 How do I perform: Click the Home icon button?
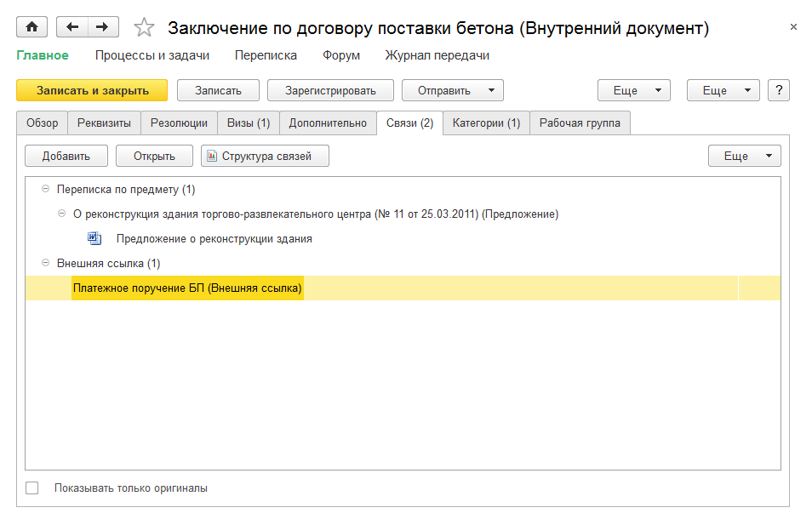pyautogui.click(x=32, y=27)
